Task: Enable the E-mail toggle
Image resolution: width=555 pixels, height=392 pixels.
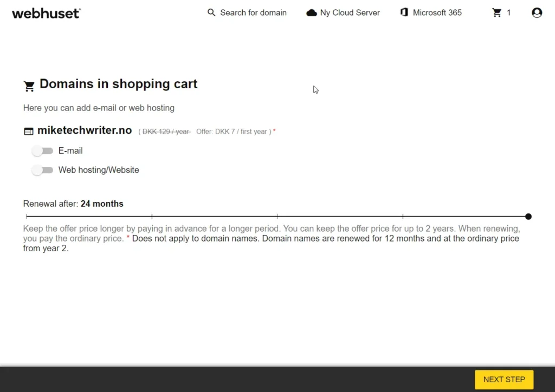Action: point(42,151)
